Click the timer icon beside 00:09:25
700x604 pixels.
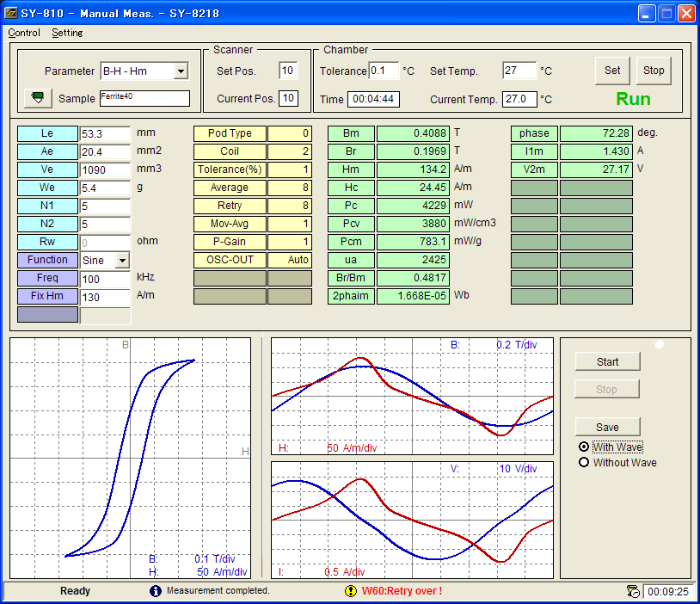pyautogui.click(x=634, y=591)
